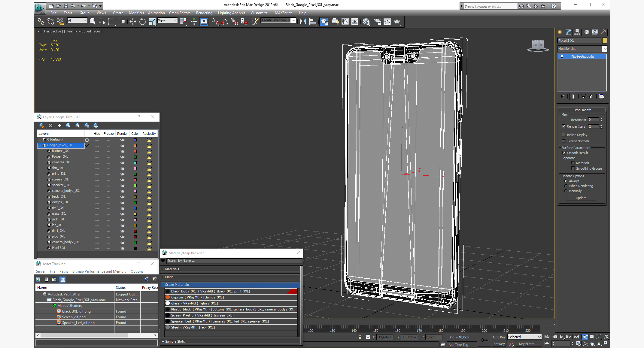
Task: Toggle the 3D Snaps icon
Action: pyautogui.click(x=215, y=21)
